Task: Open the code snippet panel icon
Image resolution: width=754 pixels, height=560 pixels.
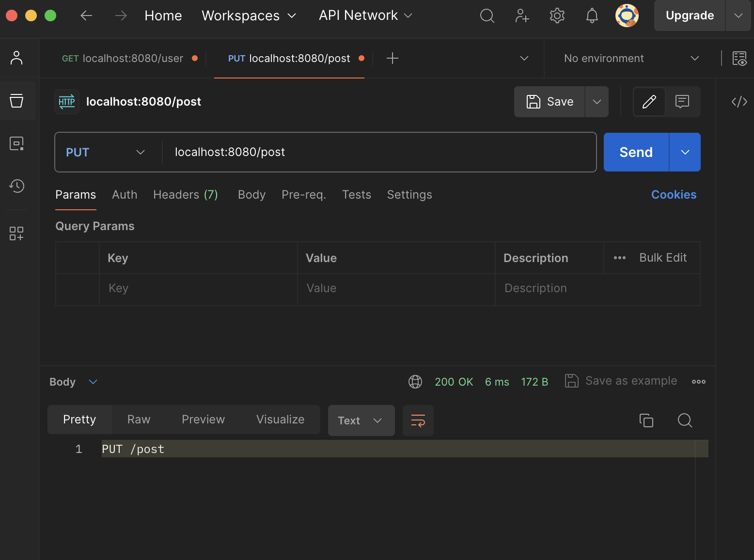Action: pos(739,102)
